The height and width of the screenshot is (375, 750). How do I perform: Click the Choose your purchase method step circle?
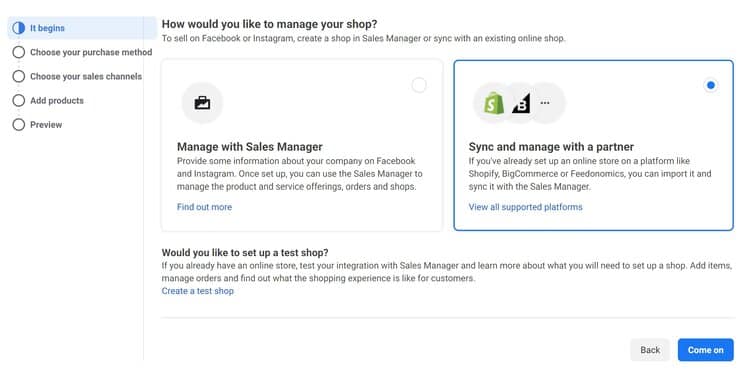point(19,52)
